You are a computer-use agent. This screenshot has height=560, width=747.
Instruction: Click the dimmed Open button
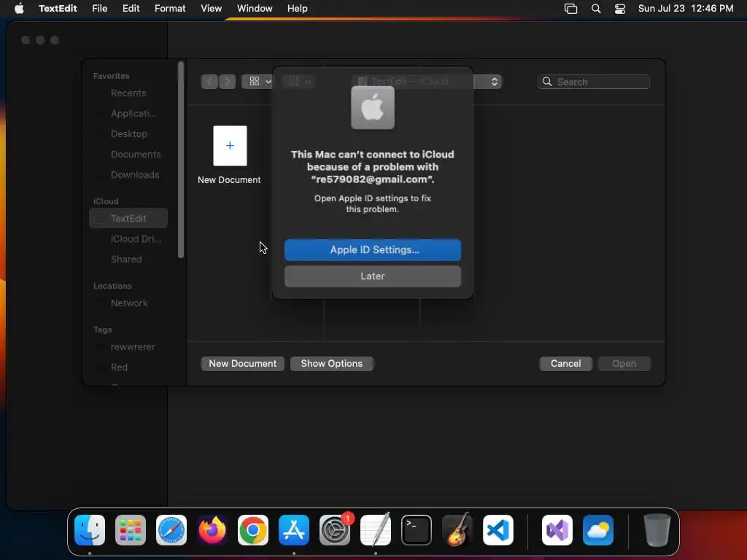pos(624,363)
